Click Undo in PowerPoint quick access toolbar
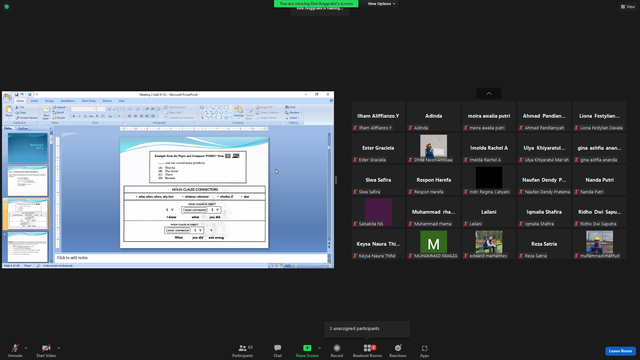Screen dimensions: 640x360 [22, 94]
